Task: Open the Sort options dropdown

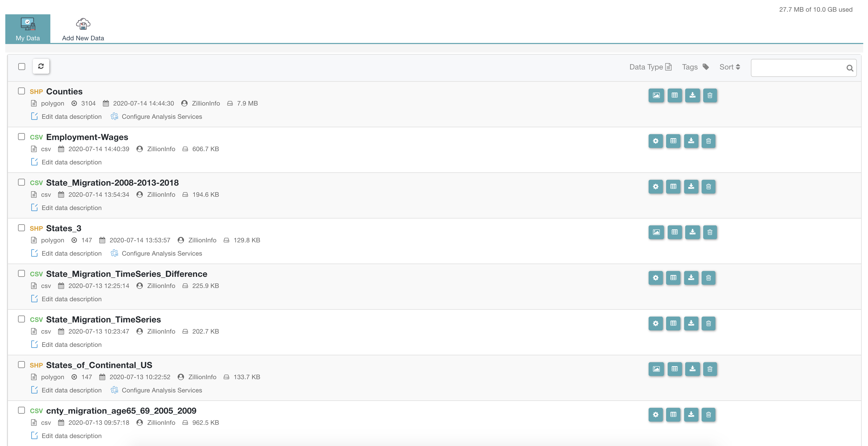Action: pos(729,67)
